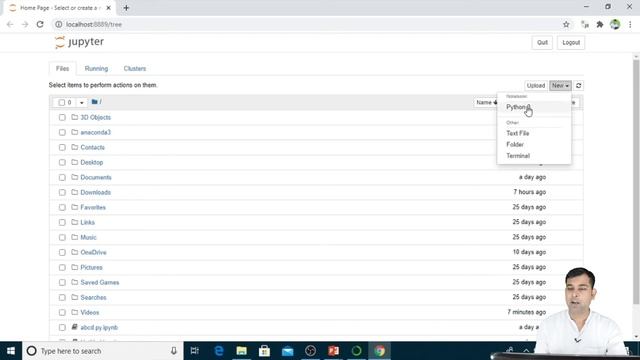Click the page vertical scrollbar

pyautogui.click(x=636, y=182)
